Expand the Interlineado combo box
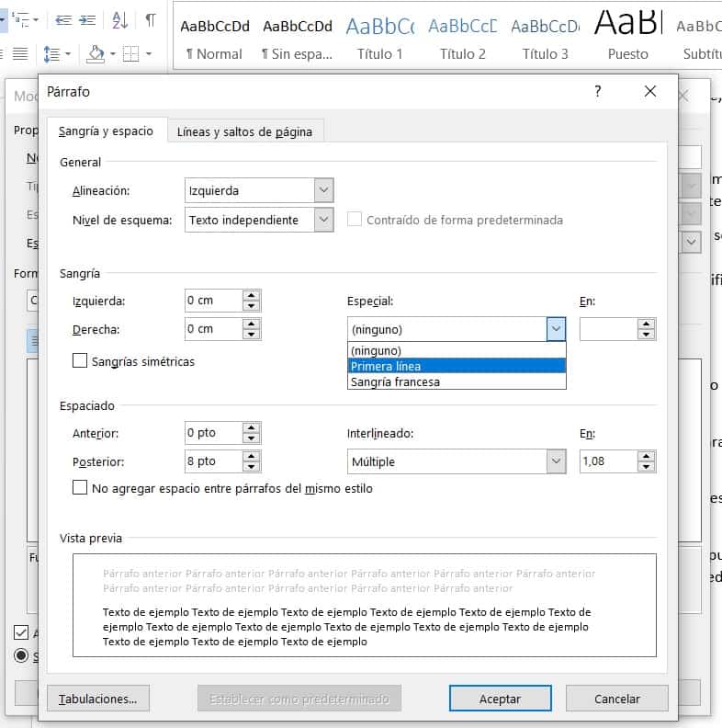722x728 pixels. (555, 461)
